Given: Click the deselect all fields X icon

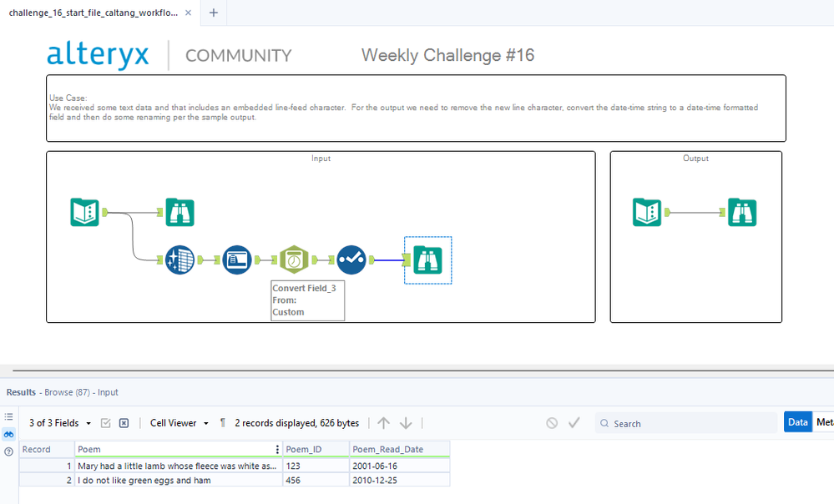Looking at the screenshot, I should tap(124, 423).
